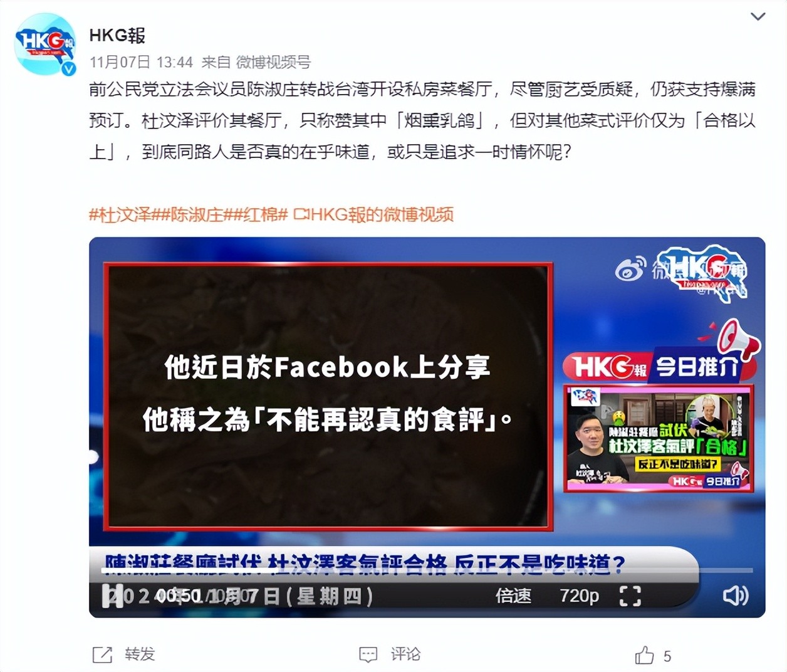The image size is (787, 672).
Task: Change the 720p video quality setting
Action: point(579,596)
